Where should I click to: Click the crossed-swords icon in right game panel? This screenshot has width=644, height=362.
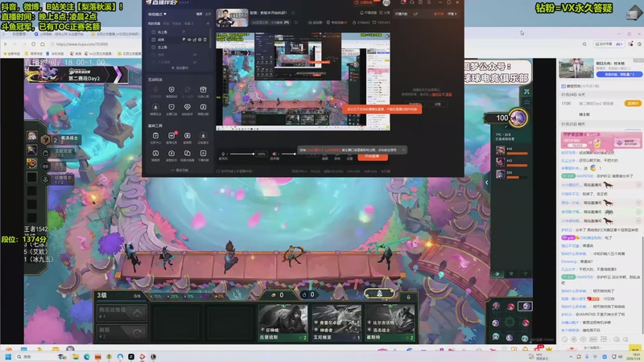coord(526,92)
